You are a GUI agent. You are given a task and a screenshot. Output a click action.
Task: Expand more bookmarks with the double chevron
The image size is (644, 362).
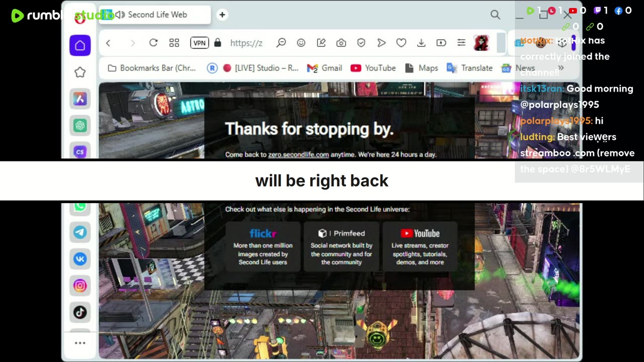(x=561, y=68)
